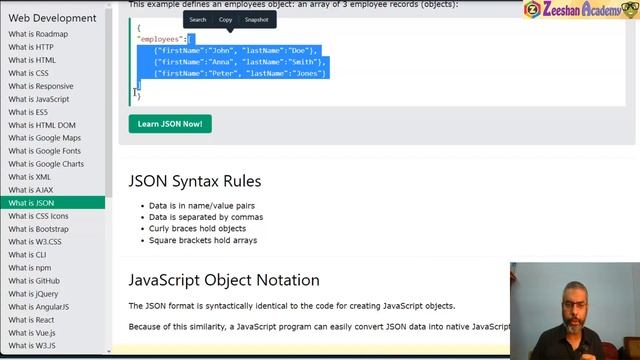Click "Data is separated by commas" bullet
Screen dimensions: 640x360
[x=206, y=217]
